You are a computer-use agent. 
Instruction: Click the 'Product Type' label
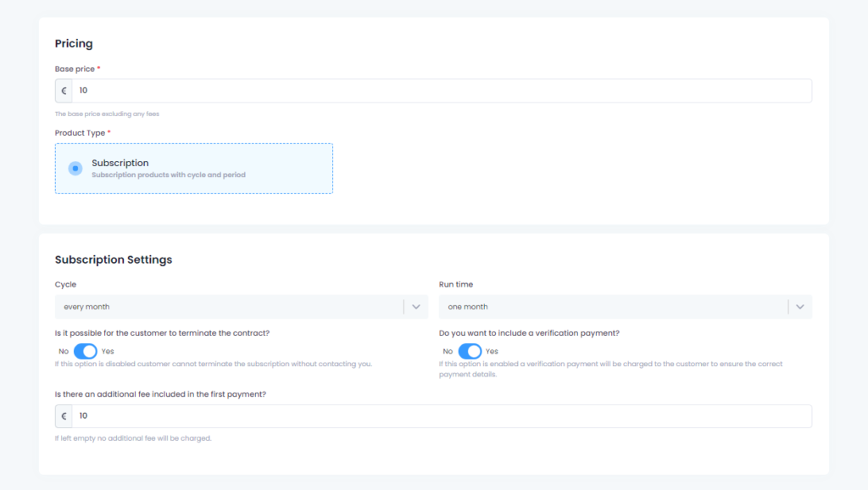(78, 132)
